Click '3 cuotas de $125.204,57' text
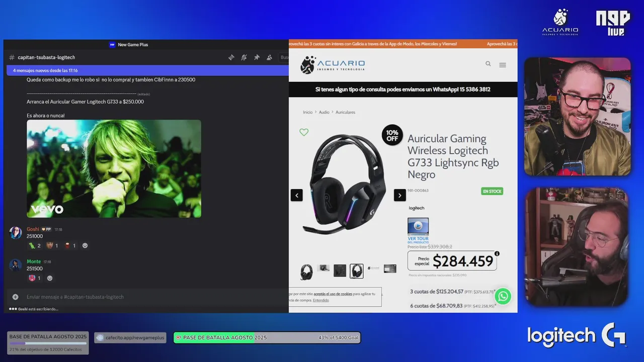 [437, 291]
